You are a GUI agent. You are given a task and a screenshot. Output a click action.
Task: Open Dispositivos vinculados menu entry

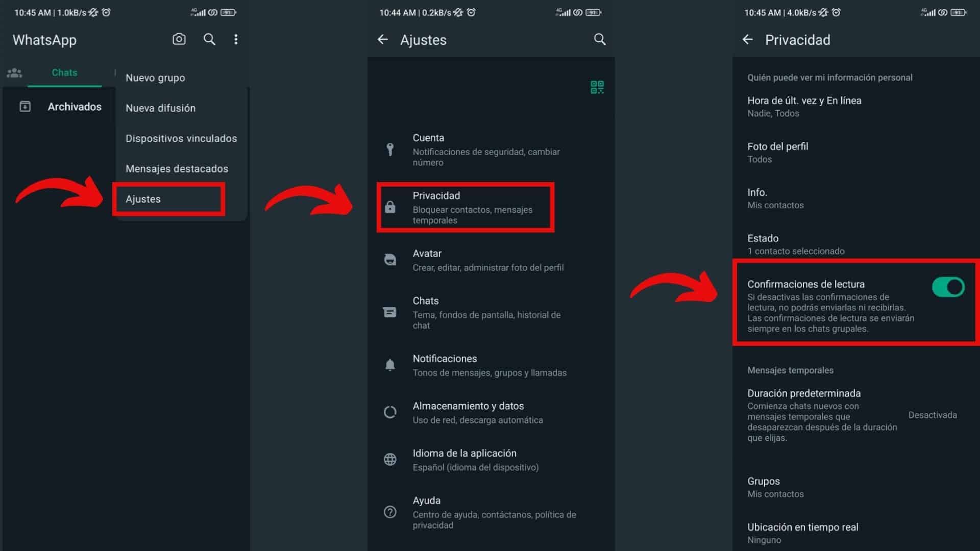coord(181,138)
